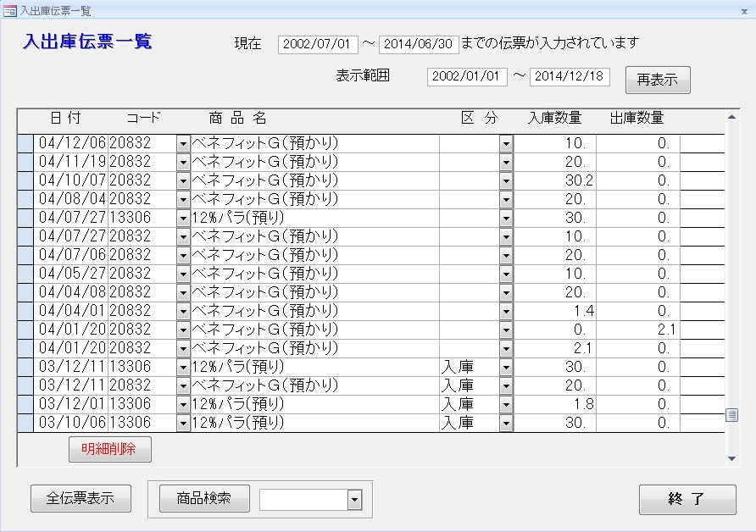Click the scroll down arrow of the list
Screen dimensions: 756x532
(x=732, y=458)
